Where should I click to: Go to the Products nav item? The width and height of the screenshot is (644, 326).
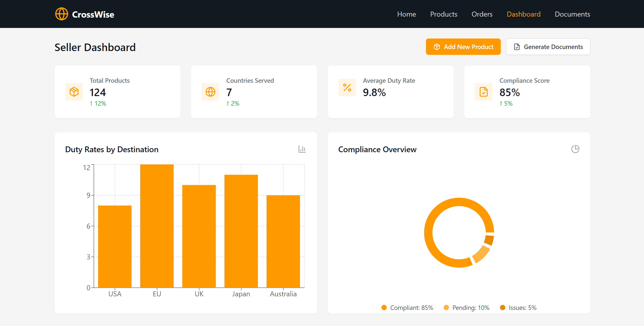click(x=444, y=14)
